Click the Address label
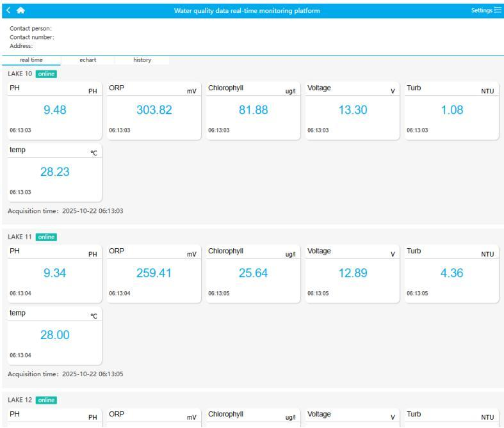The width and height of the screenshot is (504, 428). click(21, 46)
